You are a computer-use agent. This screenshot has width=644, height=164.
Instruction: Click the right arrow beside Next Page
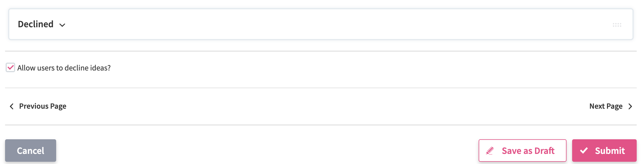(630, 106)
